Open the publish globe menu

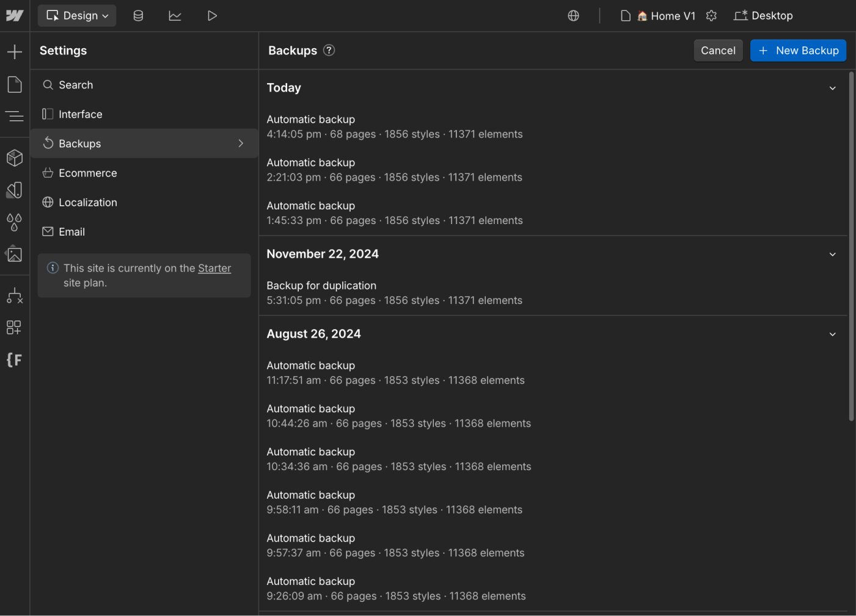pyautogui.click(x=573, y=15)
